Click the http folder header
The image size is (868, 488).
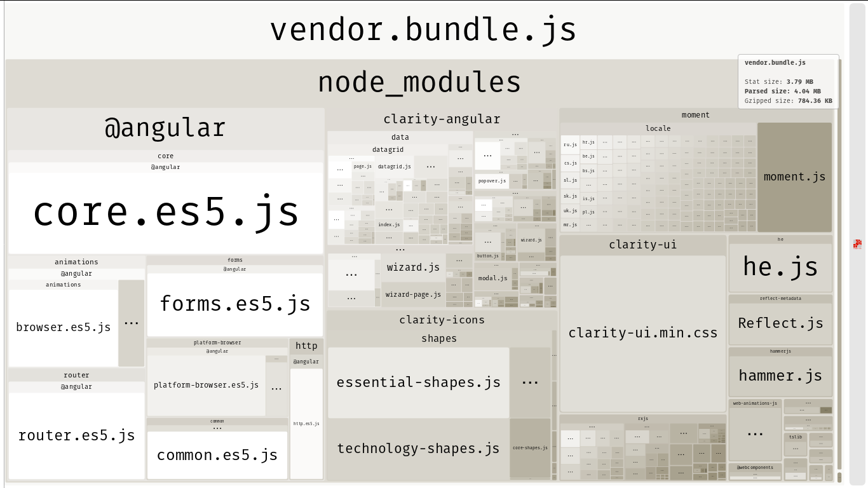click(306, 346)
